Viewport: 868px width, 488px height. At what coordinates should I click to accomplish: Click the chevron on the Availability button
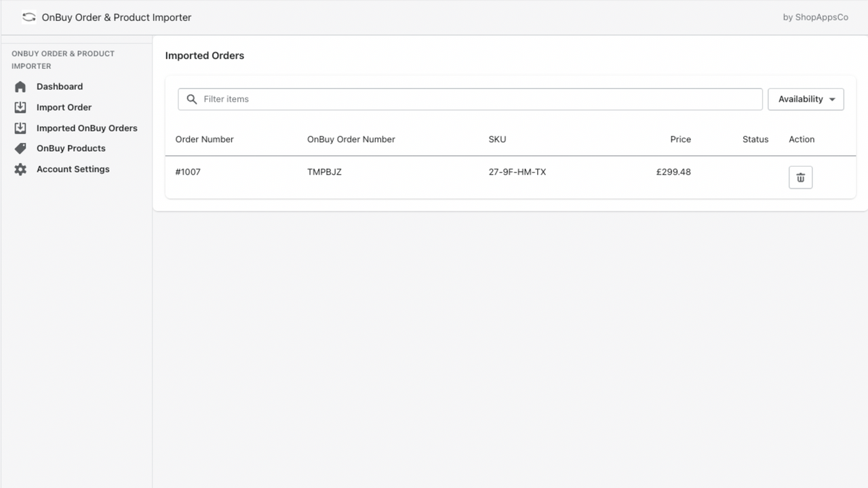click(832, 99)
